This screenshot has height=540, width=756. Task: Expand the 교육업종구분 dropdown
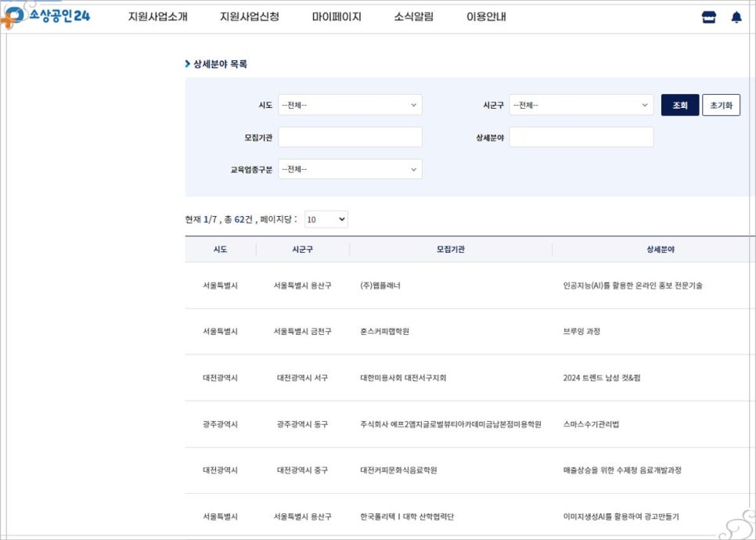tap(350, 169)
